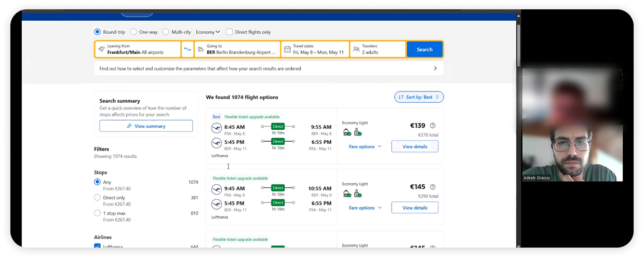This screenshot has height=259, width=644.
Task: Click Lufthansa logo of 5:45 PM flight in €139 card
Action: pyautogui.click(x=217, y=143)
